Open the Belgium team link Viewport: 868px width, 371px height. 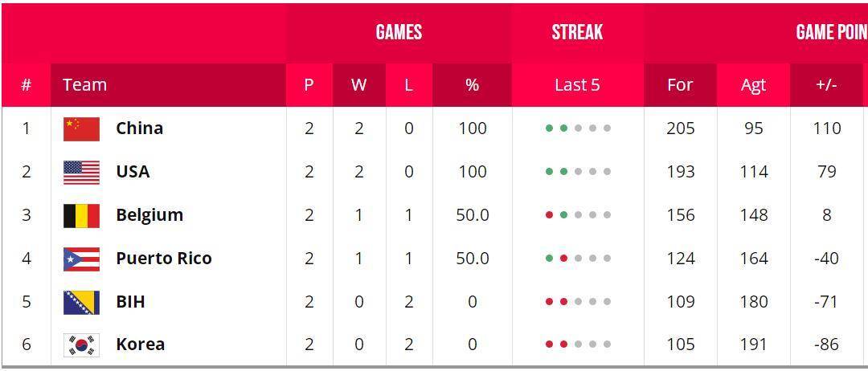coord(149,215)
